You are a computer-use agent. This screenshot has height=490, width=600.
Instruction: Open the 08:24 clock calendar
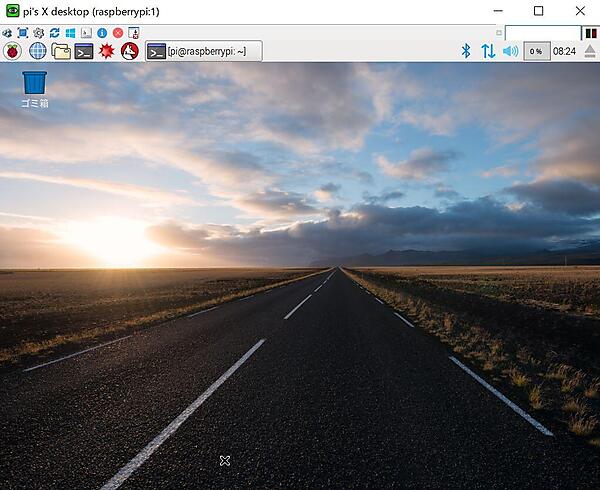564,51
